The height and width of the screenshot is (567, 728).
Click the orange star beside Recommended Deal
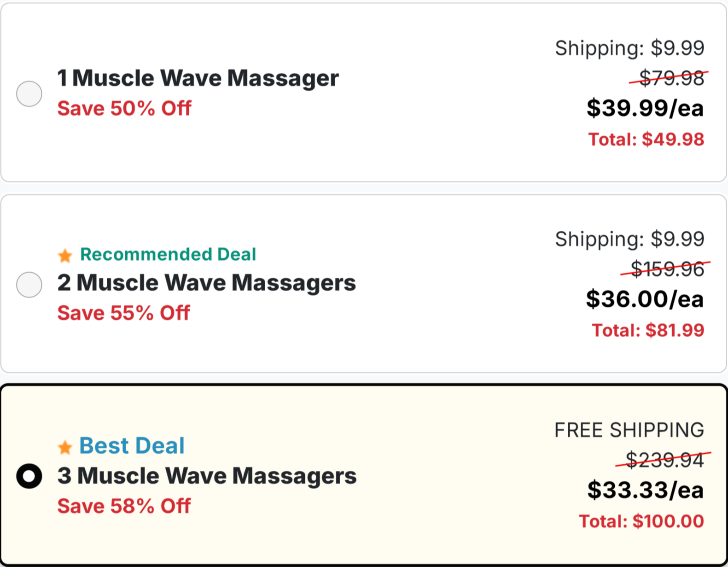point(65,255)
